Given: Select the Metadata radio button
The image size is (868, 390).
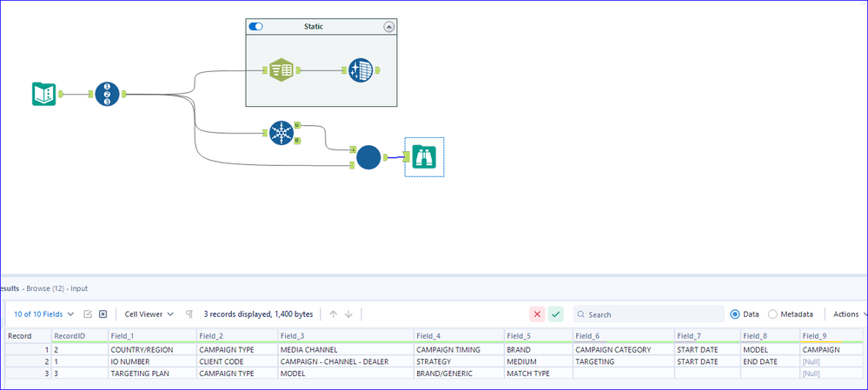Looking at the screenshot, I should tap(772, 314).
